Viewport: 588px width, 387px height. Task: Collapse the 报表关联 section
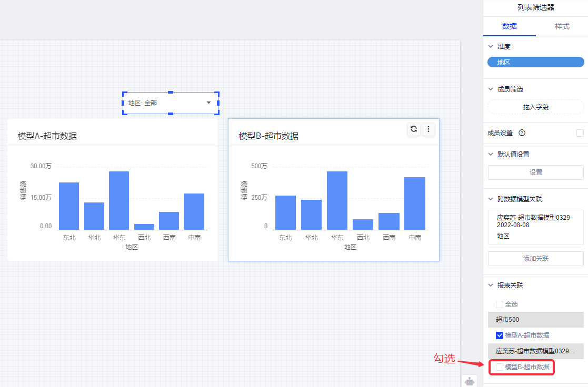491,286
